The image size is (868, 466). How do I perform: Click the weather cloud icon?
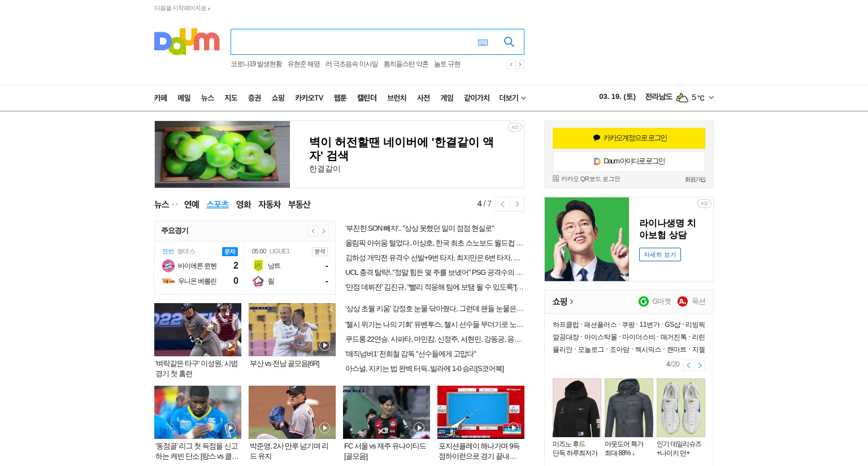click(x=682, y=98)
